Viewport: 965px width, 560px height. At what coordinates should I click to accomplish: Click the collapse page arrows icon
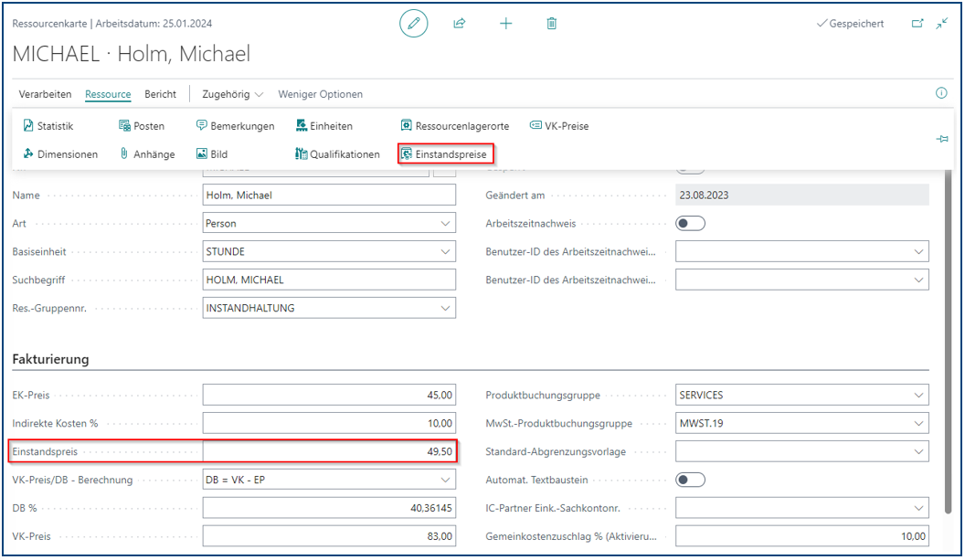942,24
